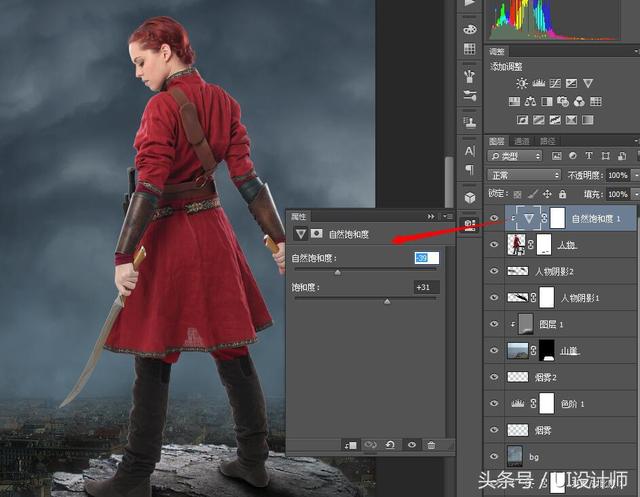Collapse the Properties panel with double arrows
The width and height of the screenshot is (640, 497).
(x=431, y=216)
